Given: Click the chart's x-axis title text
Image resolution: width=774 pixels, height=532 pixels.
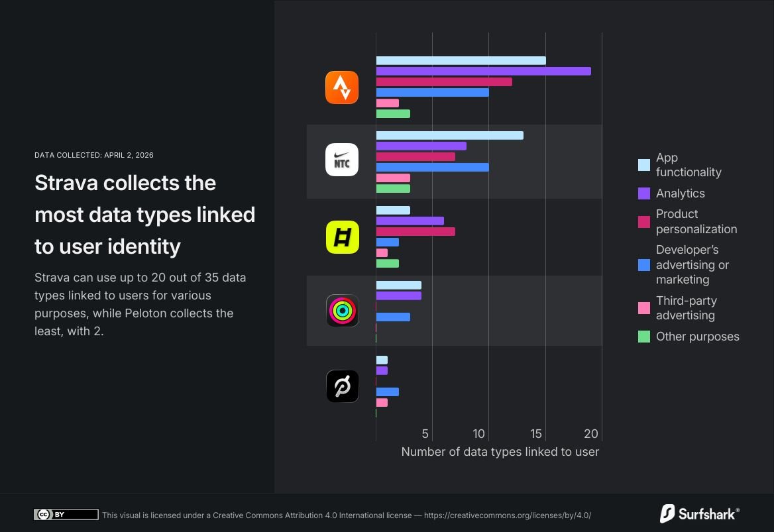Looking at the screenshot, I should click(x=500, y=452).
